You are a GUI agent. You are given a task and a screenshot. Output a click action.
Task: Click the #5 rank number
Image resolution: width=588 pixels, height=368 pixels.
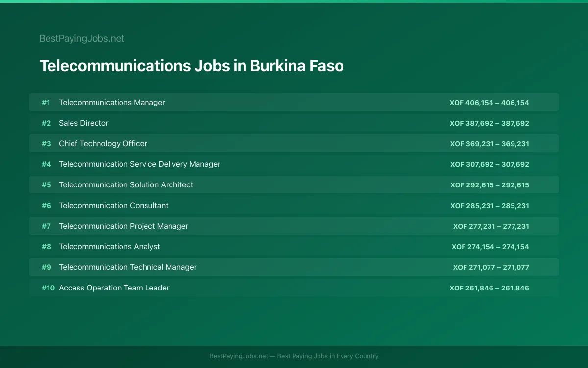(46, 185)
